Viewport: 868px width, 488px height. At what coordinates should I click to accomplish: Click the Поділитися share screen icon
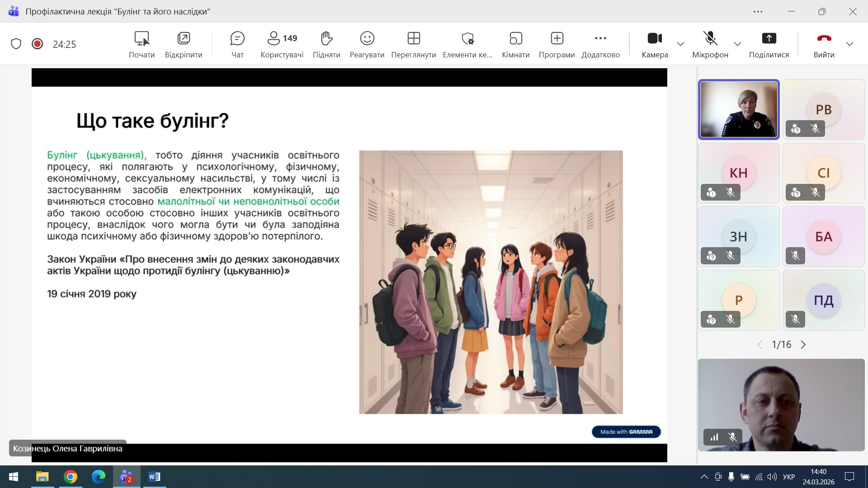[769, 39]
